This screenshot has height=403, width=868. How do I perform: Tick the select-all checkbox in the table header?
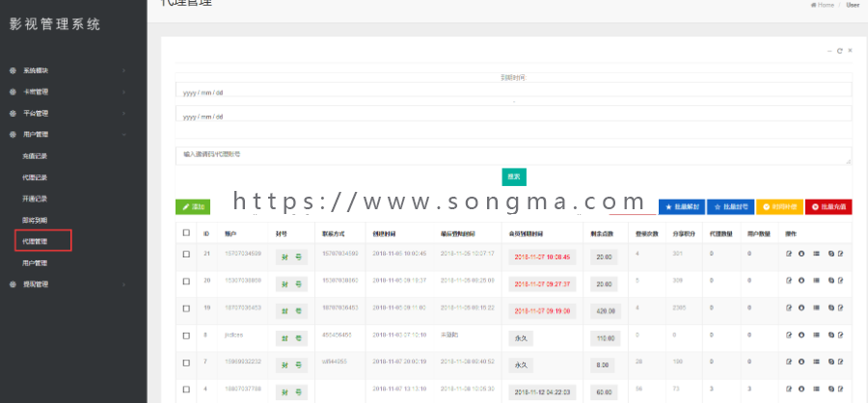click(186, 233)
